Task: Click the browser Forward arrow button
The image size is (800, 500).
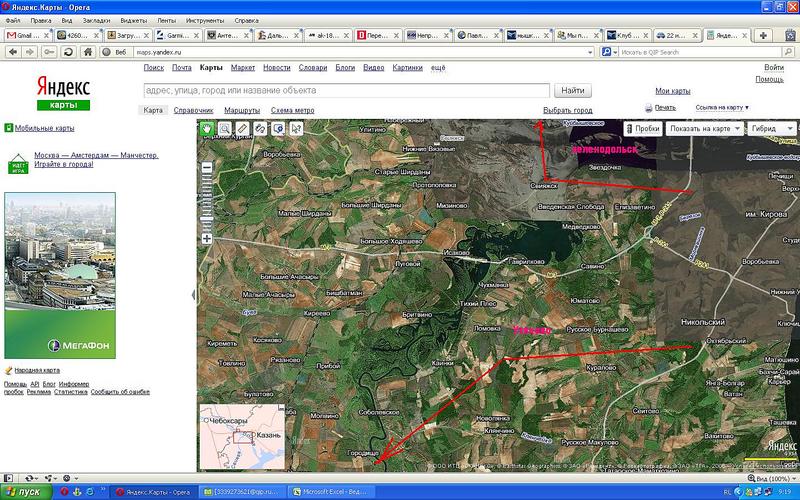Action: [x=30, y=52]
